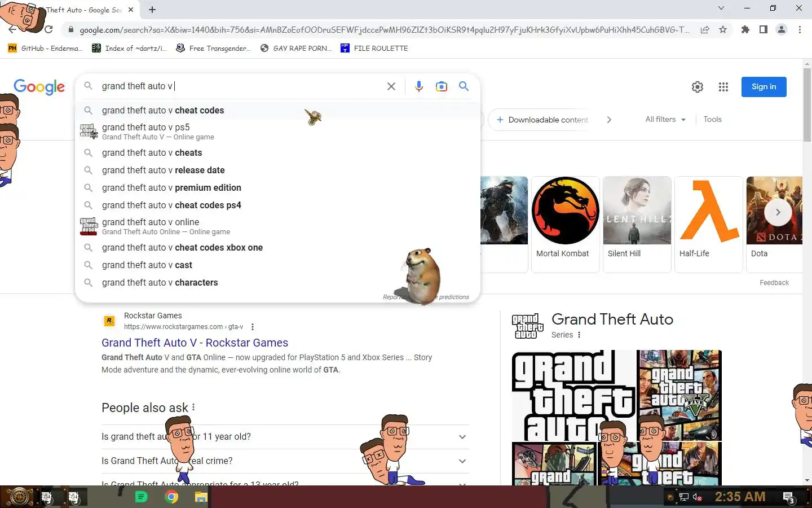Advance the game carousel next arrow
Viewport: 812px width, 508px height.
tap(778, 212)
